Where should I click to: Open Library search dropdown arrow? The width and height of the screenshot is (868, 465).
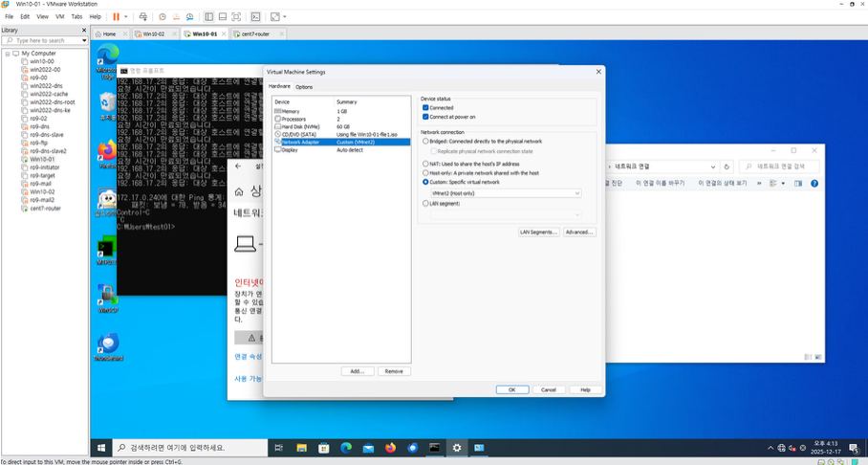click(84, 40)
